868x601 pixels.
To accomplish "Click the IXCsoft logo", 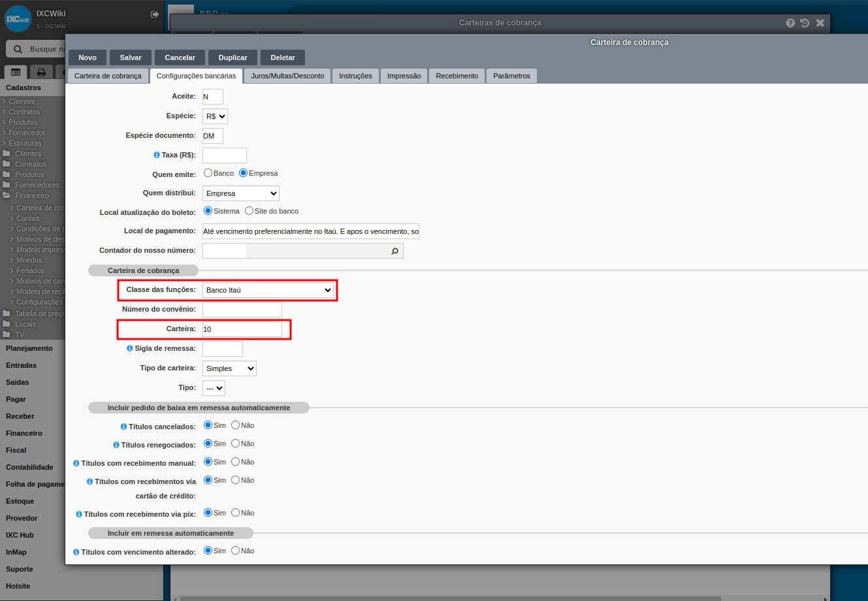I will (x=18, y=18).
